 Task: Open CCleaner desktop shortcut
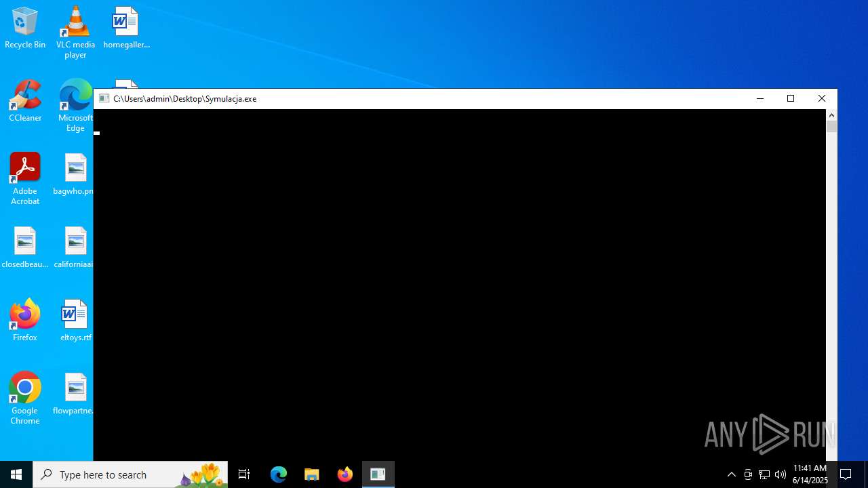click(x=25, y=102)
